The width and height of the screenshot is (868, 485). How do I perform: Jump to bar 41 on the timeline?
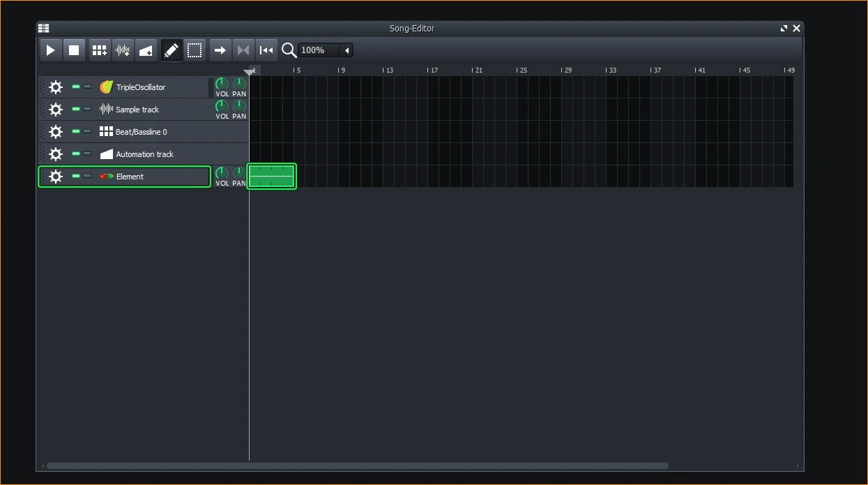point(701,70)
